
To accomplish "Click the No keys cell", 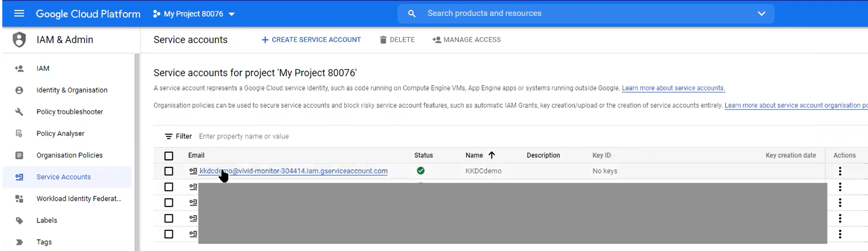I will point(605,171).
